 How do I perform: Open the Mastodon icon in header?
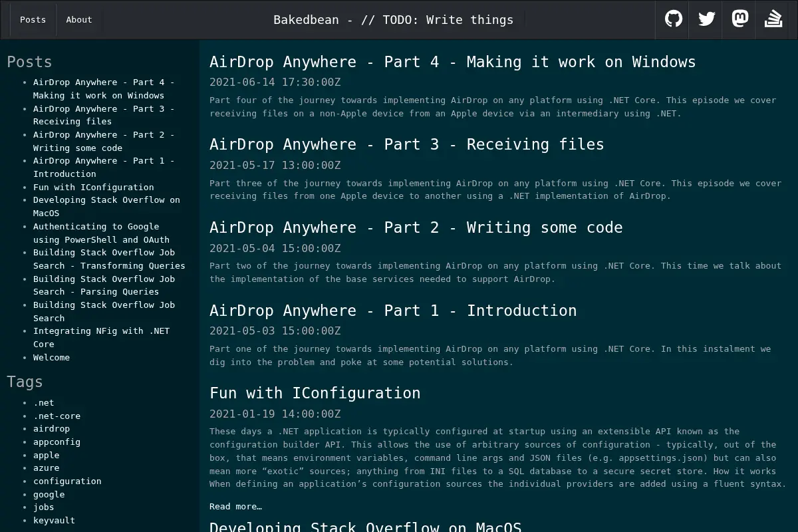pos(739,19)
